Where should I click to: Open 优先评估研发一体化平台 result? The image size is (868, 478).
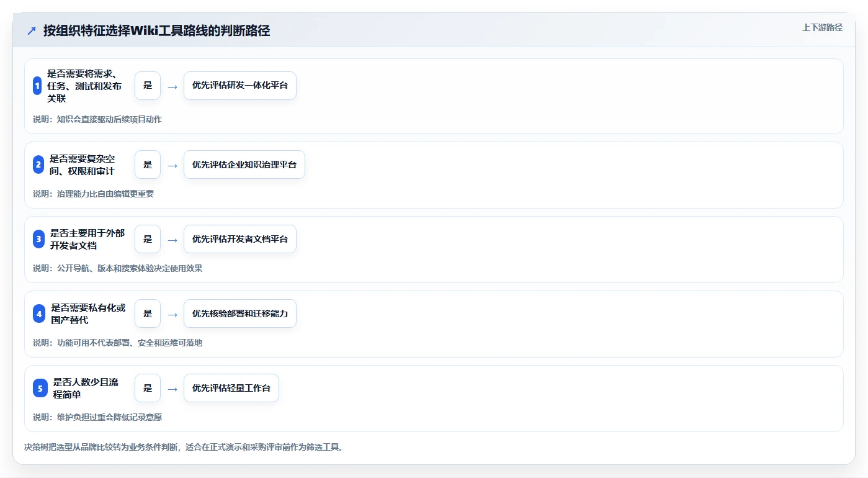(240, 86)
